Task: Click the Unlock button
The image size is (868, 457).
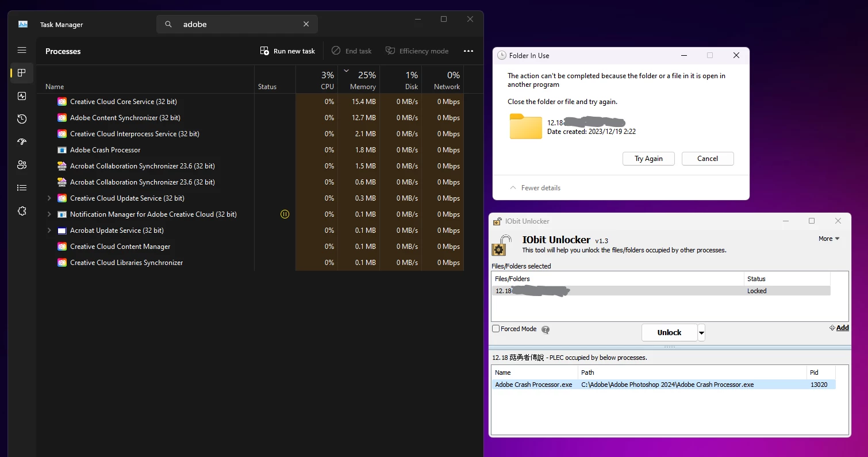Action: [669, 332]
